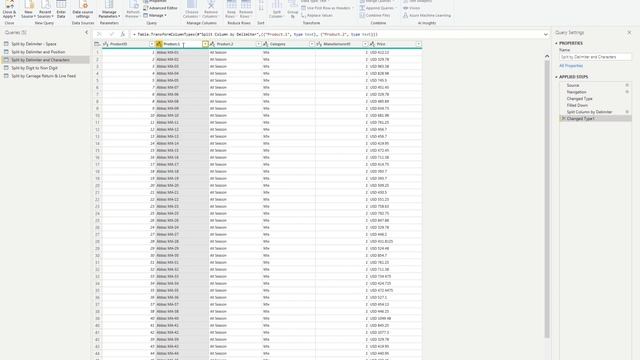Select the Source applied step
This screenshot has width=640, height=360.
[x=573, y=85]
